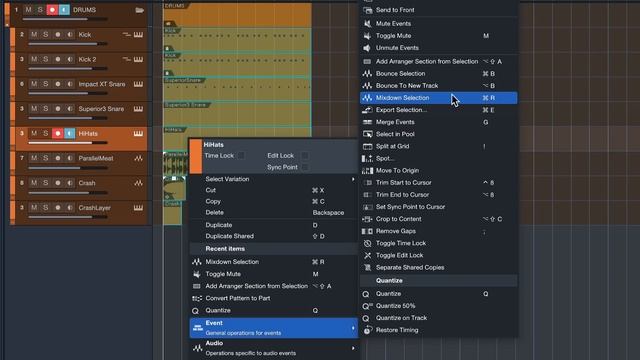
Task: Select Unmute Events menu entry
Action: 438,48
